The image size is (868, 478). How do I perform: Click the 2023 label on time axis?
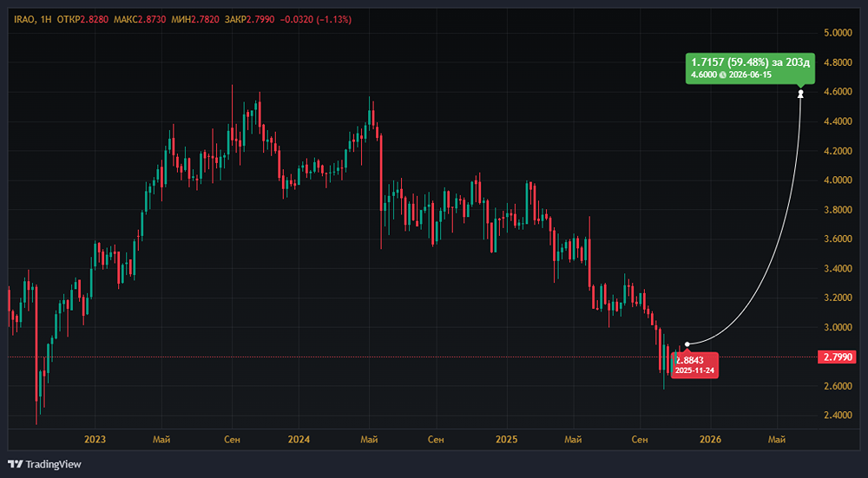(95, 440)
